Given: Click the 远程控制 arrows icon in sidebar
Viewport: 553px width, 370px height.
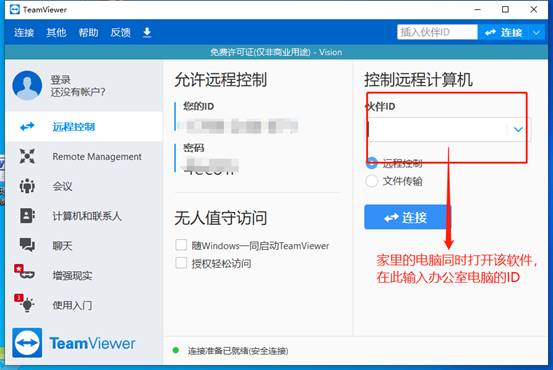Looking at the screenshot, I should pos(27,127).
